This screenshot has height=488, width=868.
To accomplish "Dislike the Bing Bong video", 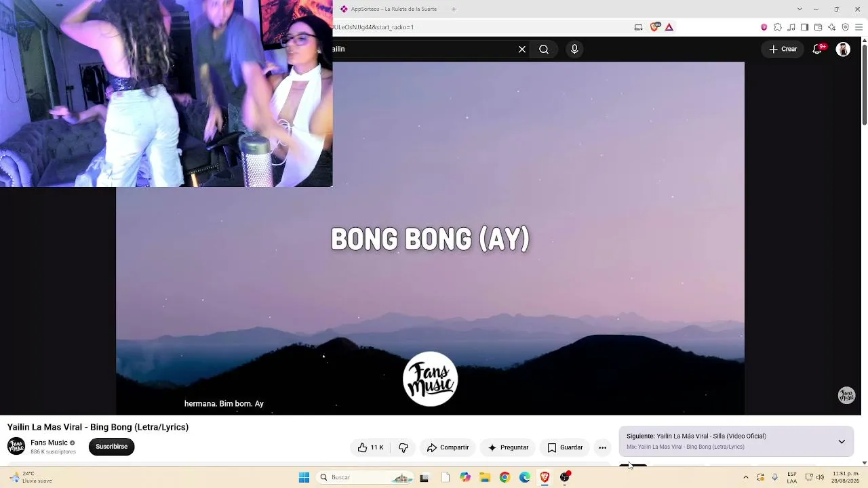I will pyautogui.click(x=403, y=447).
